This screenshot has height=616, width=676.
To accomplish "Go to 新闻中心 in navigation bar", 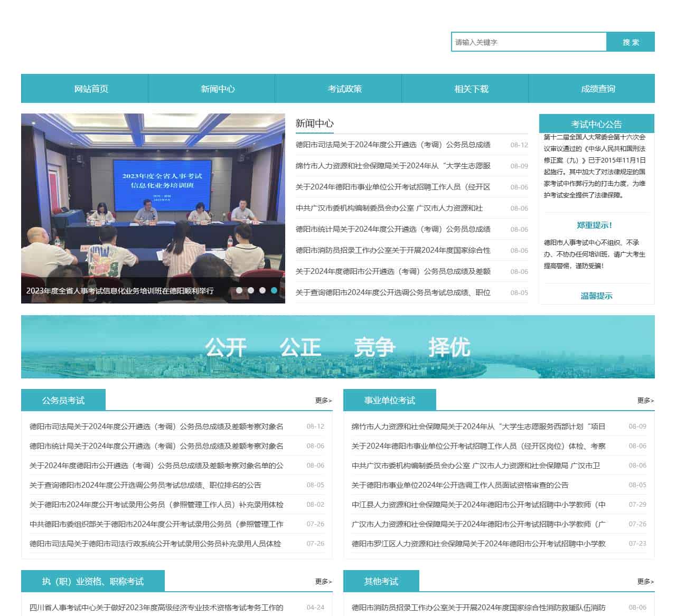I will (218, 89).
